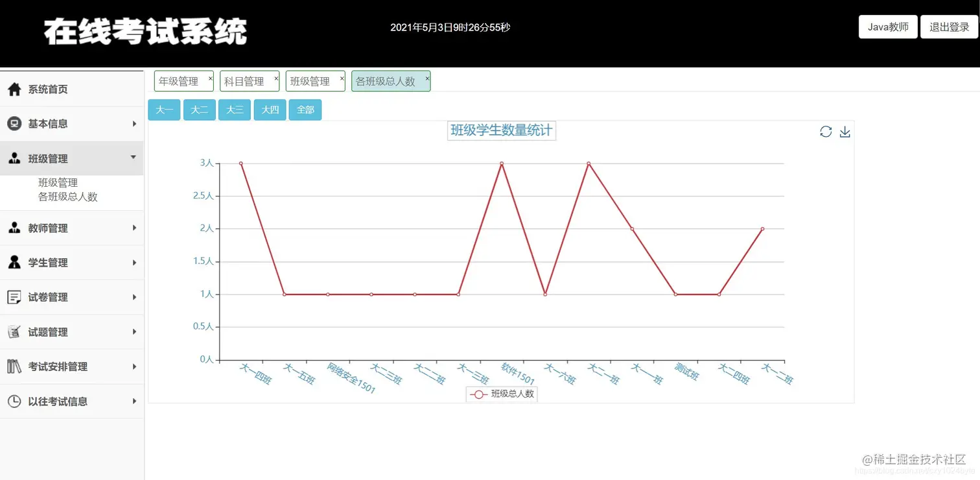Expand the 基本信息 submenu arrow

(134, 124)
